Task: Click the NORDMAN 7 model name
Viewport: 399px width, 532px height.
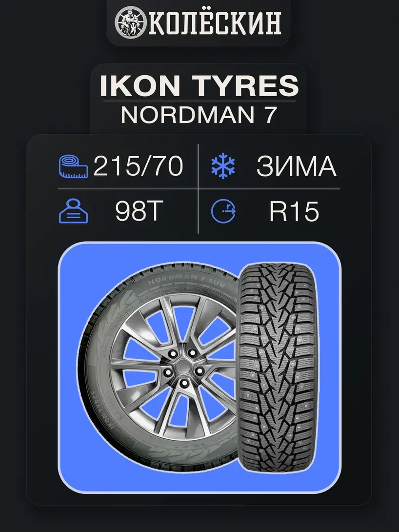Action: coord(199,115)
